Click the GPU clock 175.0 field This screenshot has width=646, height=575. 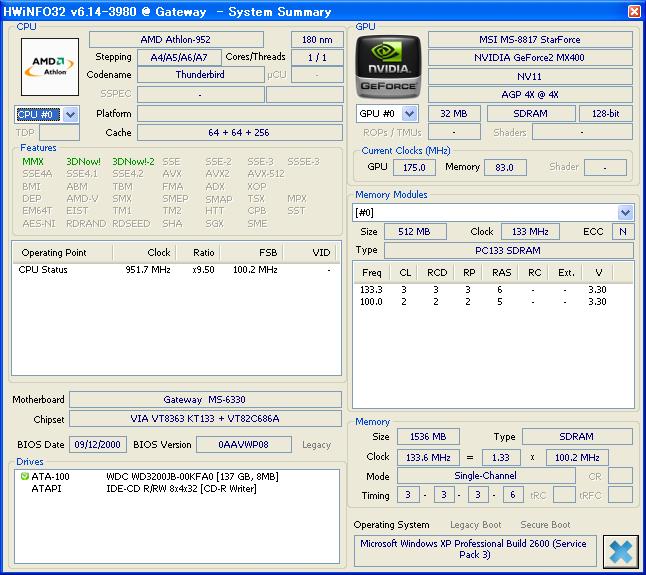click(414, 168)
